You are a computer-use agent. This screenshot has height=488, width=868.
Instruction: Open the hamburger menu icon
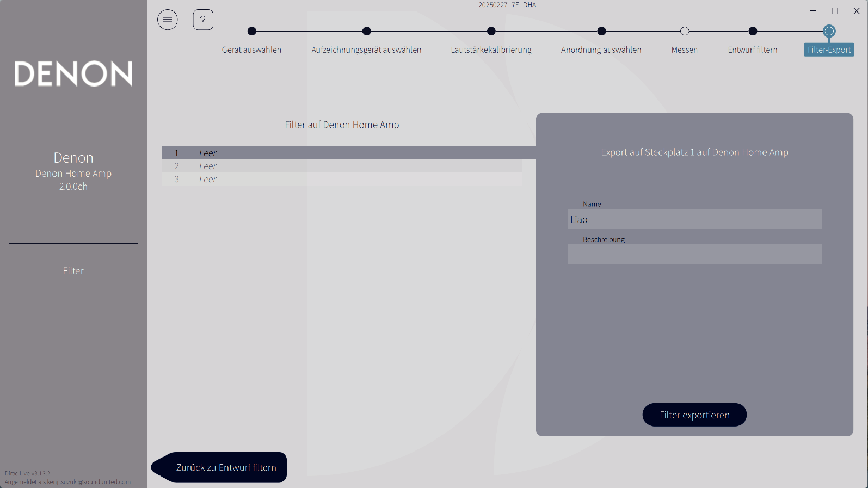pyautogui.click(x=168, y=20)
